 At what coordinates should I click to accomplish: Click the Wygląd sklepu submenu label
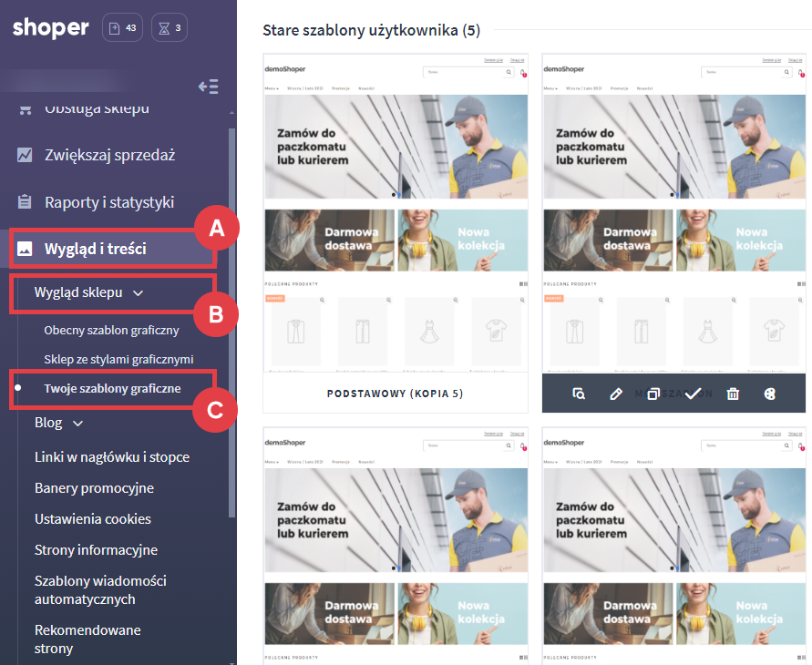78,292
